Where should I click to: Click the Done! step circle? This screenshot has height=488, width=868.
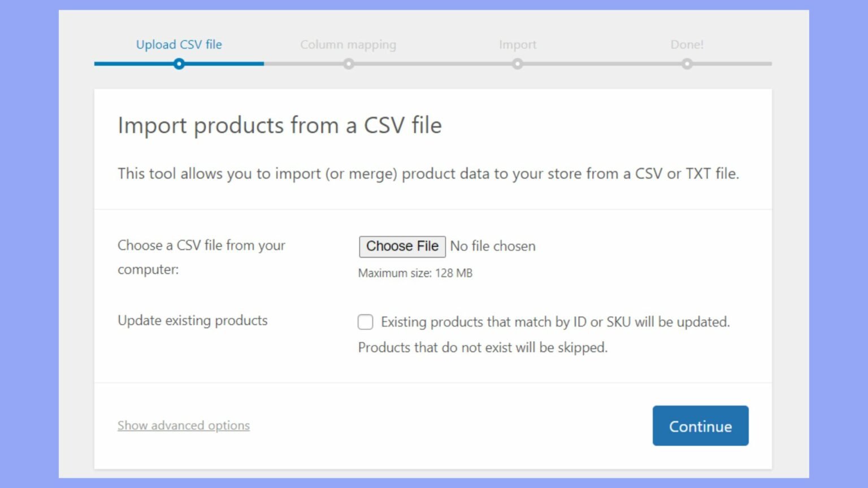[687, 64]
